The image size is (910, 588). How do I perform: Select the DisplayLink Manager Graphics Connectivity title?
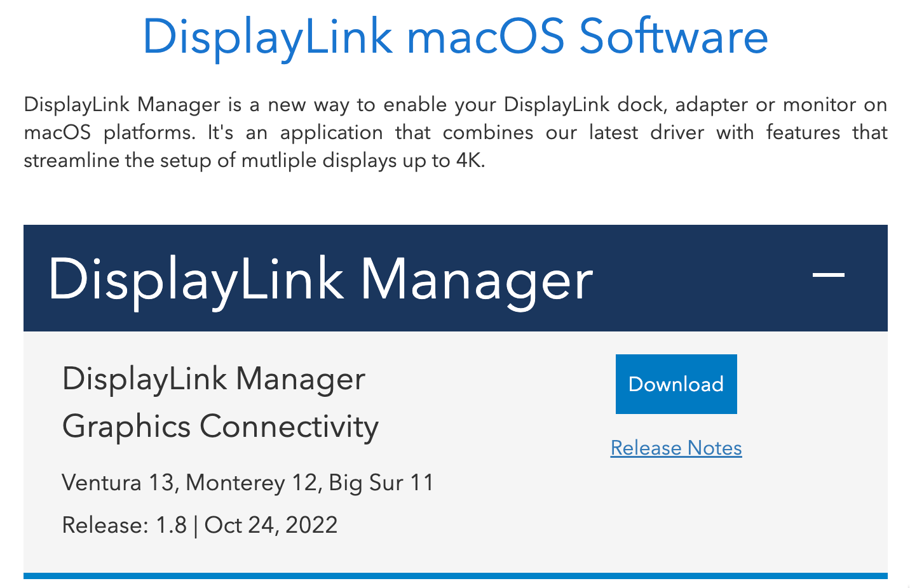tap(221, 403)
